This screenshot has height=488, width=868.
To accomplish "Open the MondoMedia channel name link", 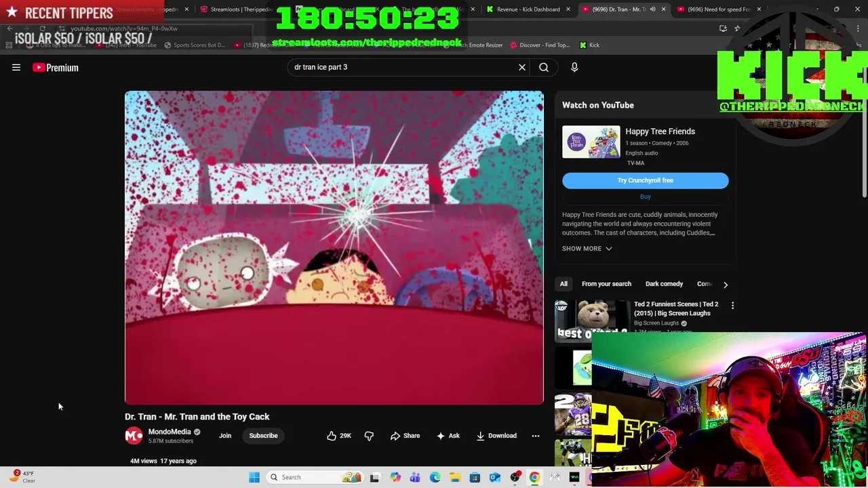I will [170, 432].
